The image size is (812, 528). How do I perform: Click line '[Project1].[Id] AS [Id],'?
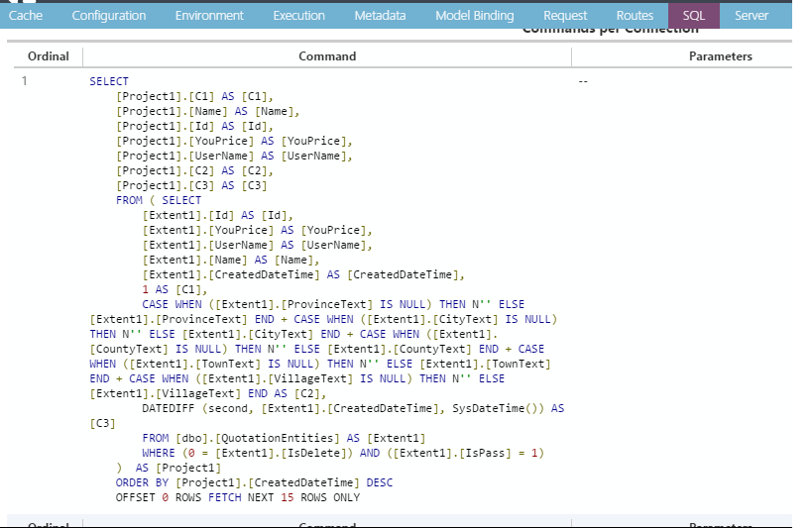click(x=194, y=126)
